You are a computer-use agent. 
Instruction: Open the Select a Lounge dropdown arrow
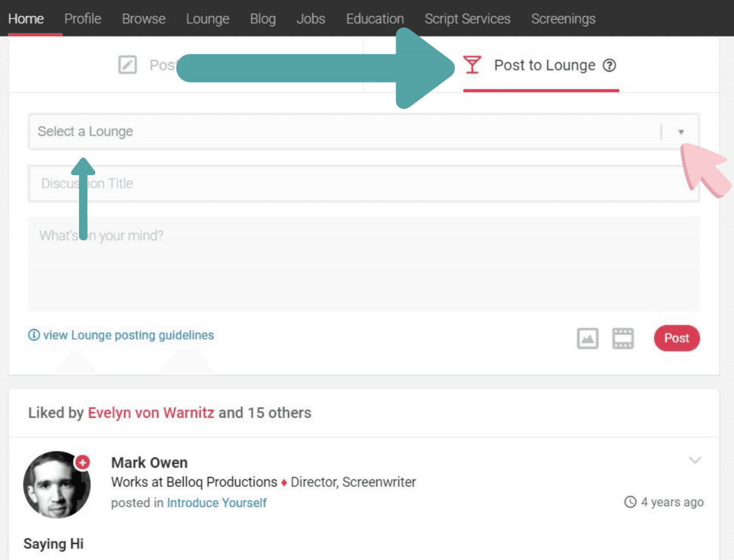click(x=681, y=131)
